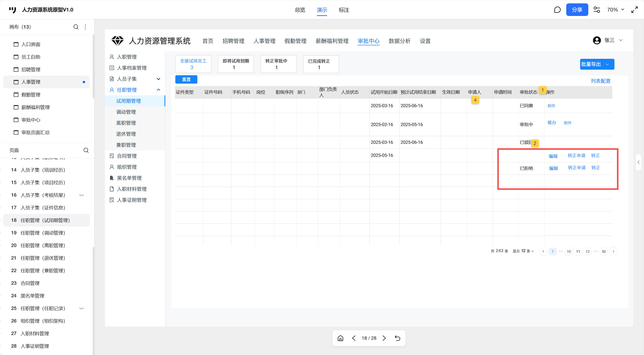Open the 70% zoom dropdown
This screenshot has height=355, width=644.
615,10
